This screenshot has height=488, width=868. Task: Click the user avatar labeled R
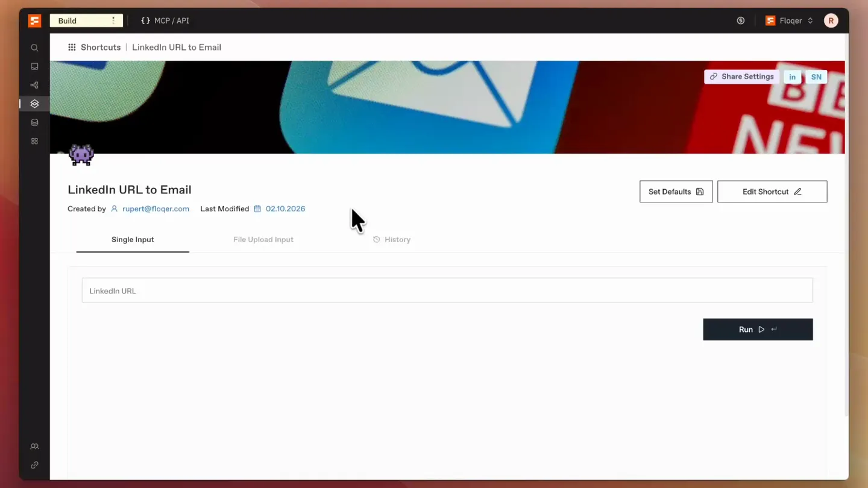tap(831, 20)
